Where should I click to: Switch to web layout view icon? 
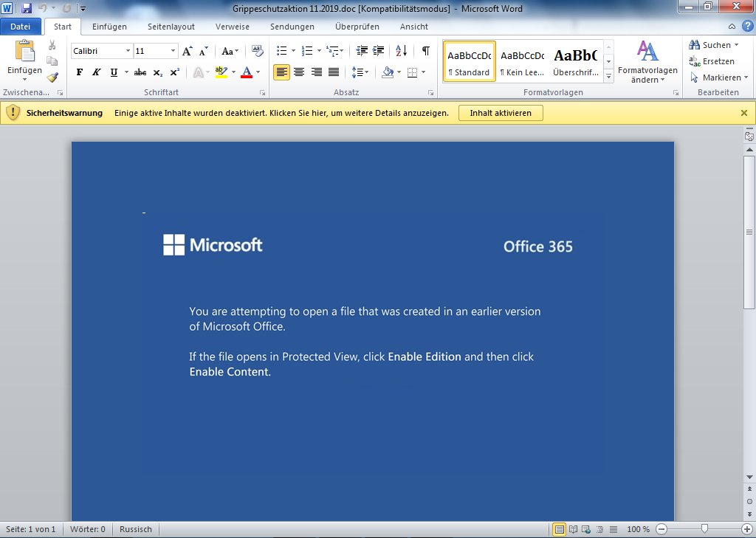click(x=585, y=529)
